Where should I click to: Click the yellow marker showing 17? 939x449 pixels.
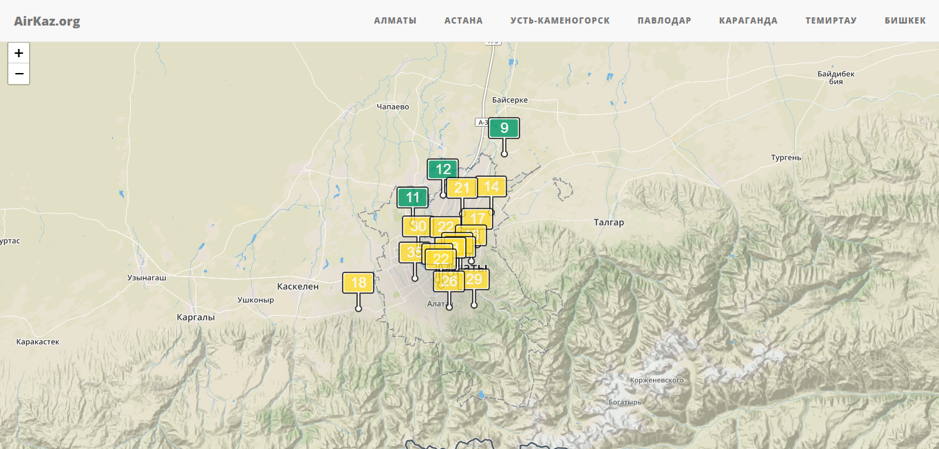[479, 217]
